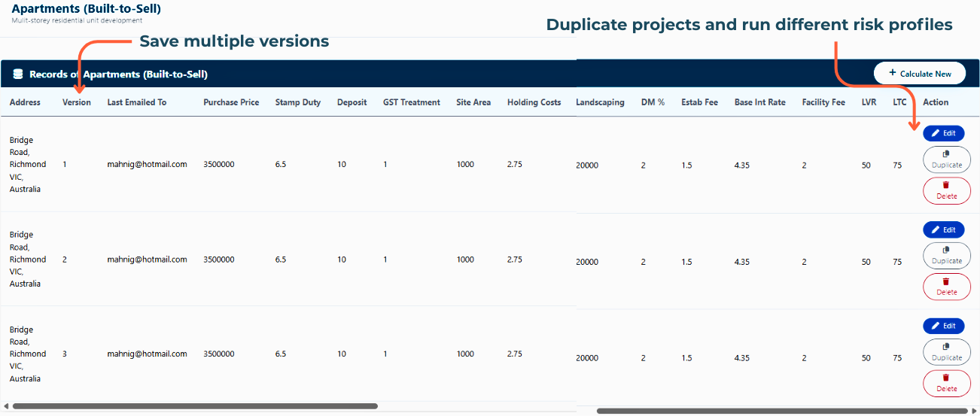The height and width of the screenshot is (416, 980).
Task: Click the Base Int Rate column header
Action: coord(759,102)
